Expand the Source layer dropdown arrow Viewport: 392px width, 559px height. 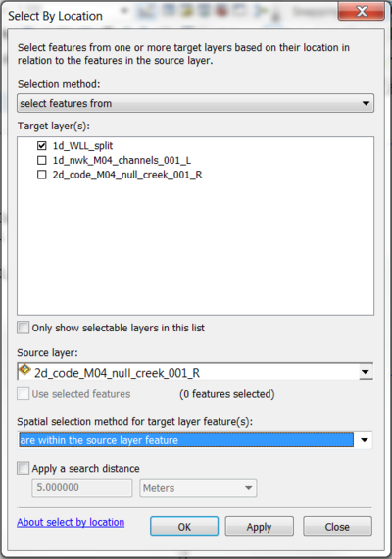coord(365,372)
